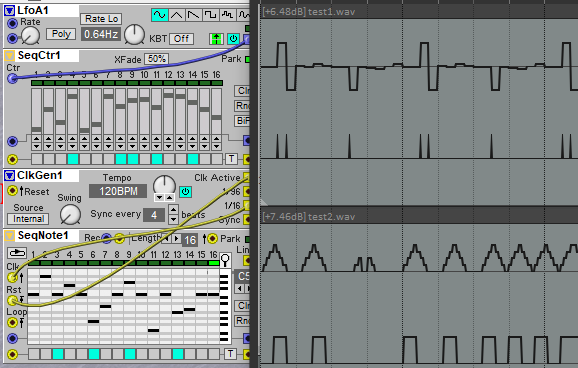Collapse the ClkGen1 module
This screenshot has height=368, width=578.
[9, 176]
